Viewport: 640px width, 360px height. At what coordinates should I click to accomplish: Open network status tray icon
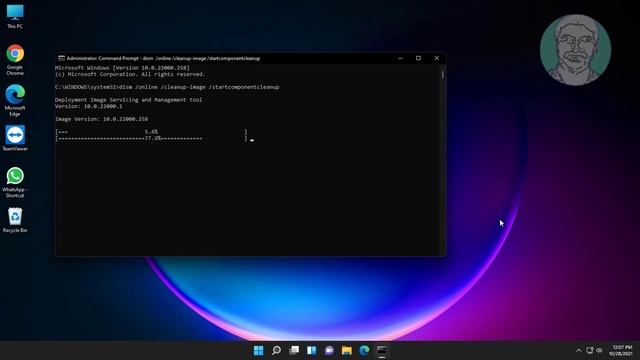[589, 351]
